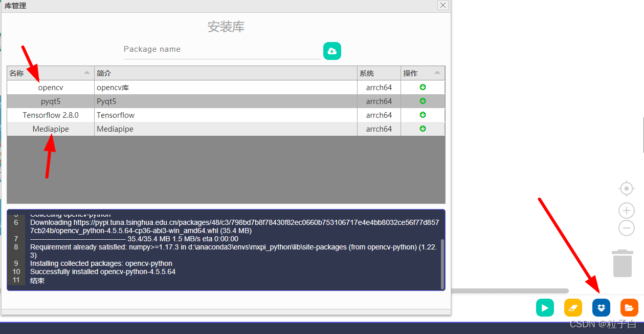
Task: Install pyqt5 via its green download icon
Action: (423, 101)
